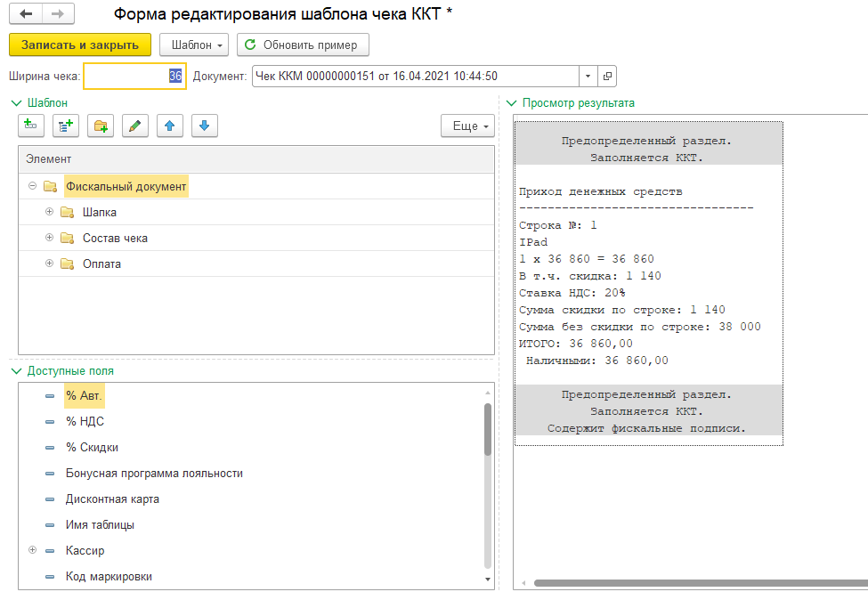This screenshot has width=868, height=600.
Task: Click the field icon next to Дисконтная карта
Action: click(x=50, y=499)
